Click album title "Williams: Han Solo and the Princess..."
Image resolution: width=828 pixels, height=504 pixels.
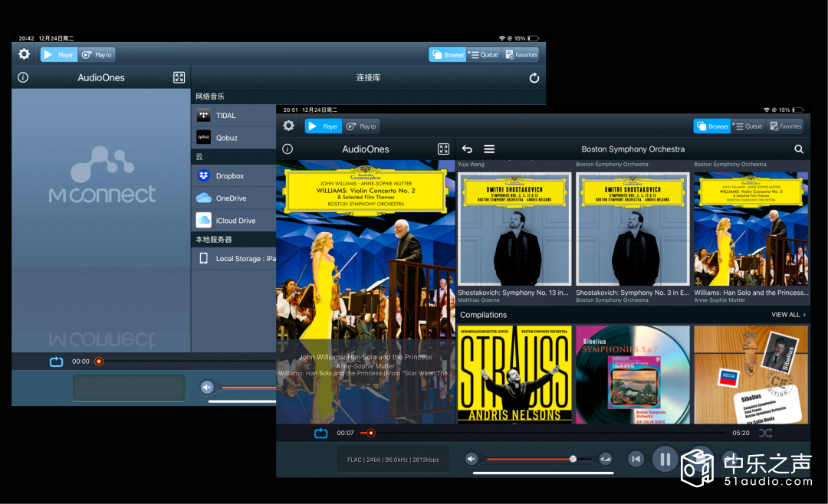point(751,293)
